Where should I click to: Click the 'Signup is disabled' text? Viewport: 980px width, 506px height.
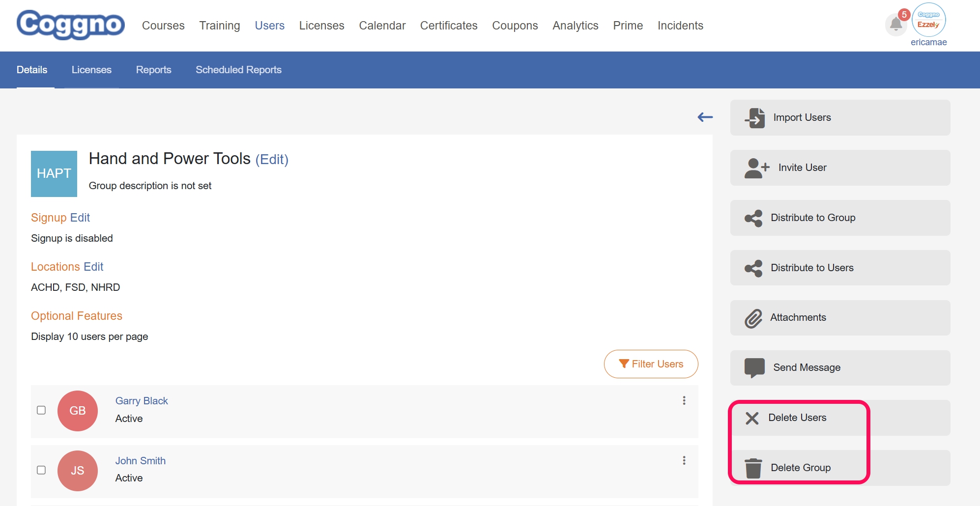[72, 238]
